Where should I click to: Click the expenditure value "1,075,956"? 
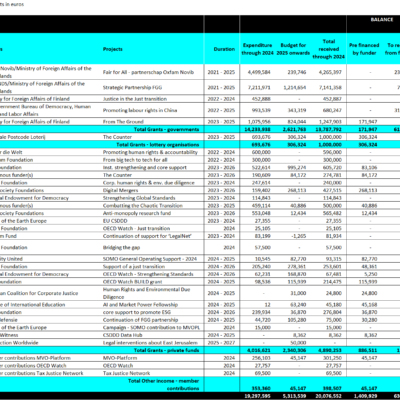point(259,122)
